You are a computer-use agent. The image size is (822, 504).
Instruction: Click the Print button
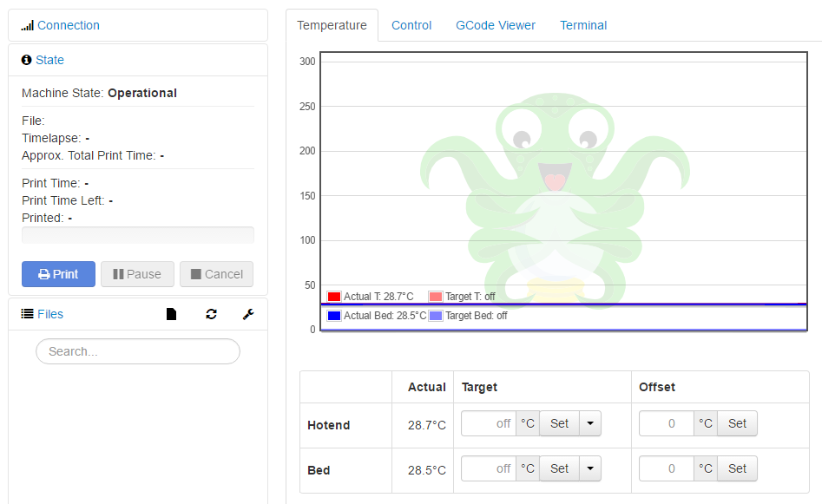59,274
